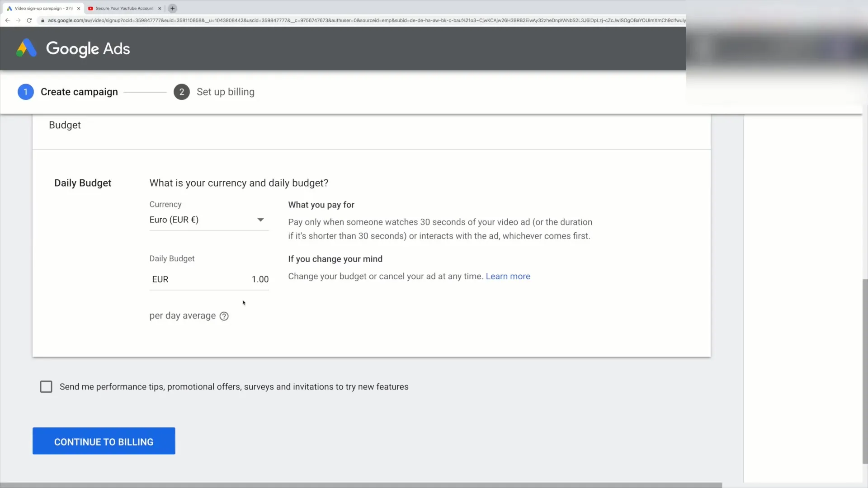Open the Learn more link
The width and height of the screenshot is (868, 488).
pos(508,277)
